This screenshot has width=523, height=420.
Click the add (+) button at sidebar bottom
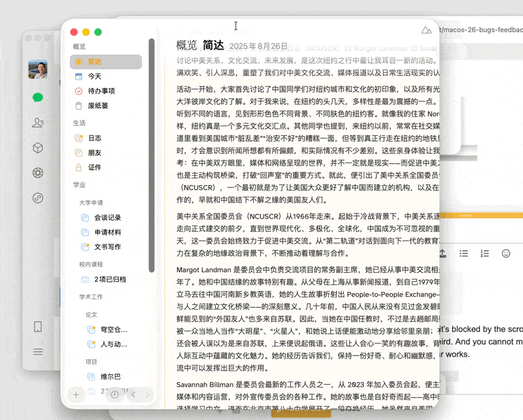click(76, 394)
